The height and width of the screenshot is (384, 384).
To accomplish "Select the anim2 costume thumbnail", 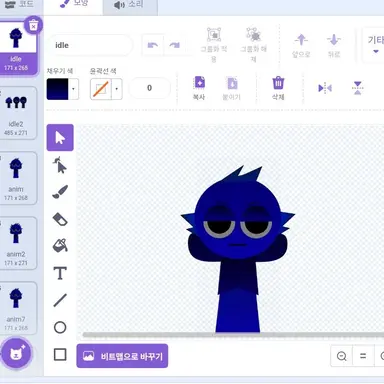I will (x=17, y=243).
